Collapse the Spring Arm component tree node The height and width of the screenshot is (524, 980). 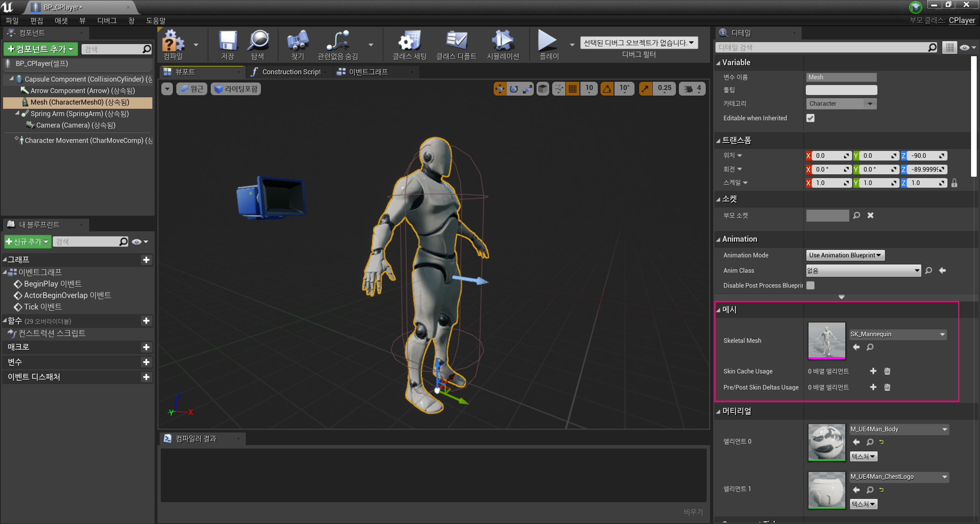coord(17,113)
